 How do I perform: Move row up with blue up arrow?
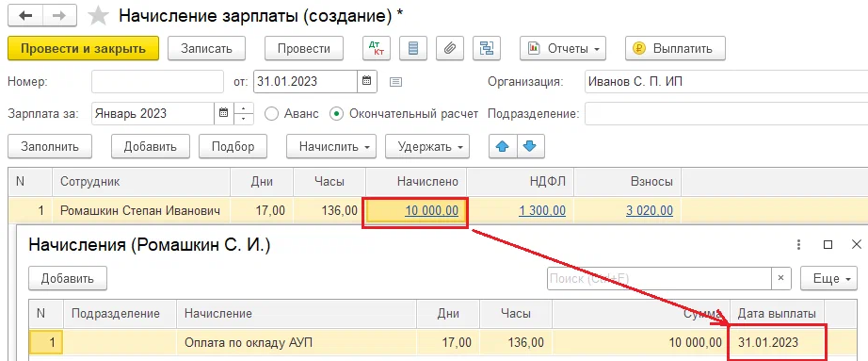503,146
